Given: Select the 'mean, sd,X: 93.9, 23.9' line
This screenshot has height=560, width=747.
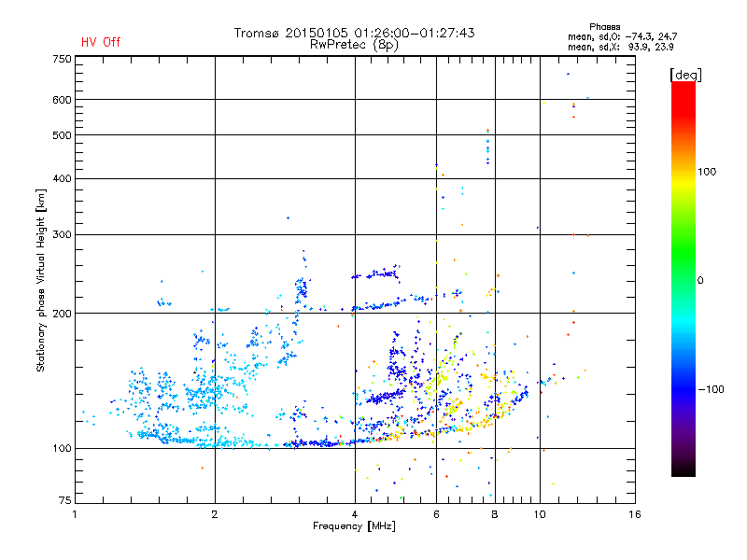Looking at the screenshot, I should click(x=620, y=47).
